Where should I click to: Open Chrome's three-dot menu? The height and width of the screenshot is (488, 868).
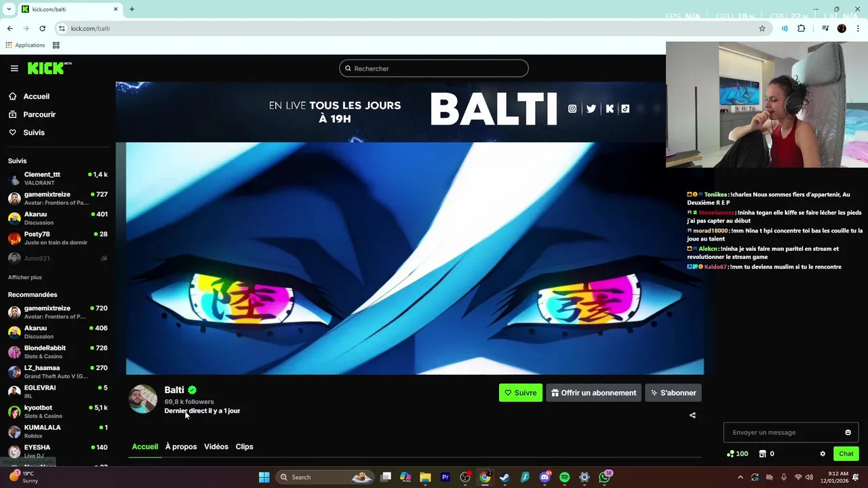[x=859, y=28]
